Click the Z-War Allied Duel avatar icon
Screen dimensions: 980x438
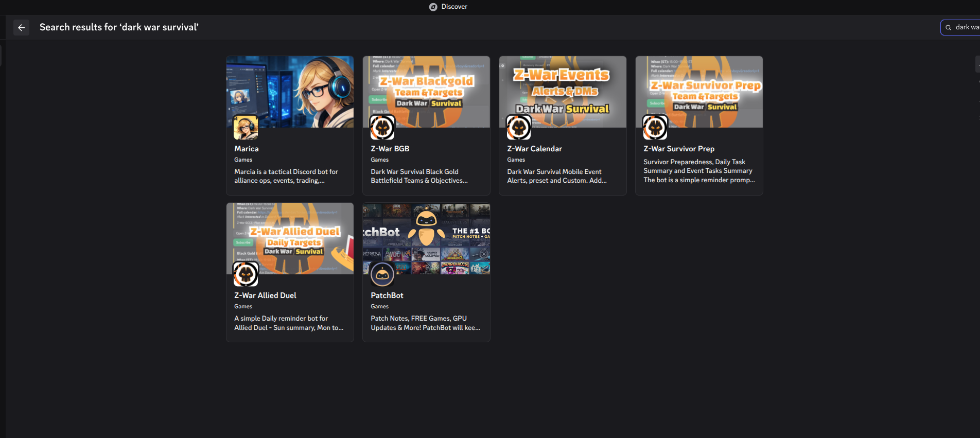click(x=246, y=274)
